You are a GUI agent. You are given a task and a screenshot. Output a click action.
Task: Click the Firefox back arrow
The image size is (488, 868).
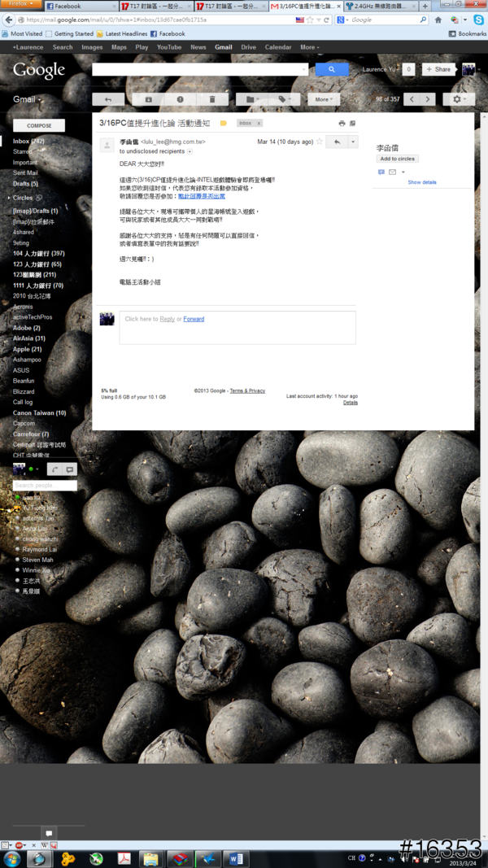point(8,20)
